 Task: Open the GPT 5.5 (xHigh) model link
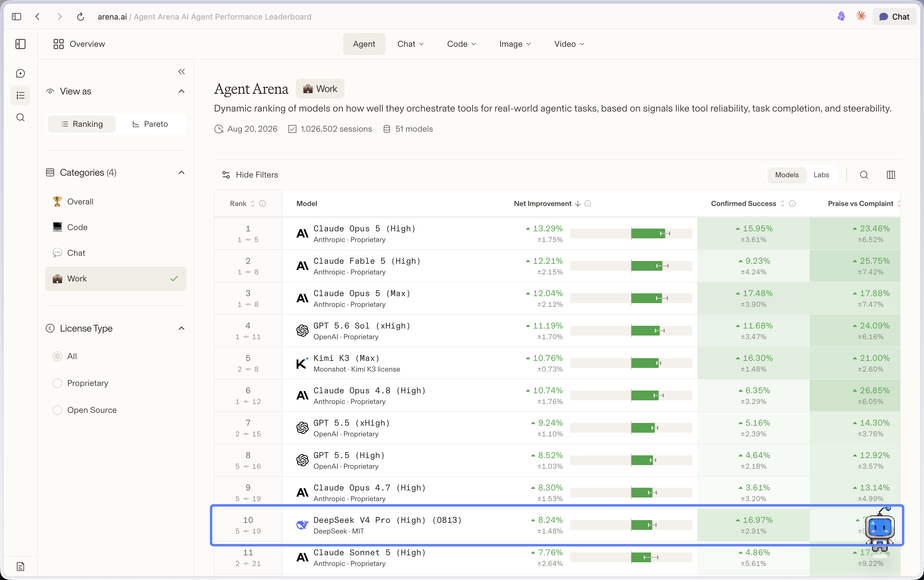tap(352, 423)
